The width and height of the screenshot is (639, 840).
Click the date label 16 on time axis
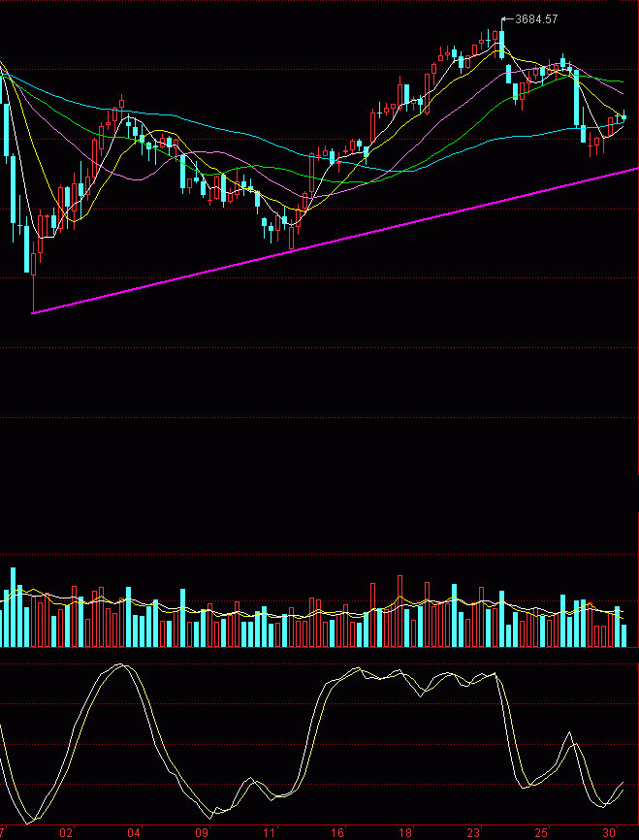point(337,833)
